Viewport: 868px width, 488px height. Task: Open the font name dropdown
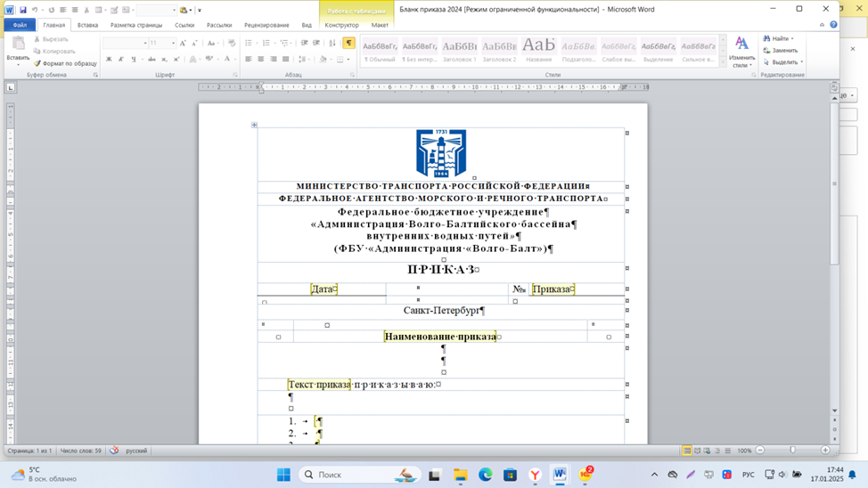tap(145, 43)
